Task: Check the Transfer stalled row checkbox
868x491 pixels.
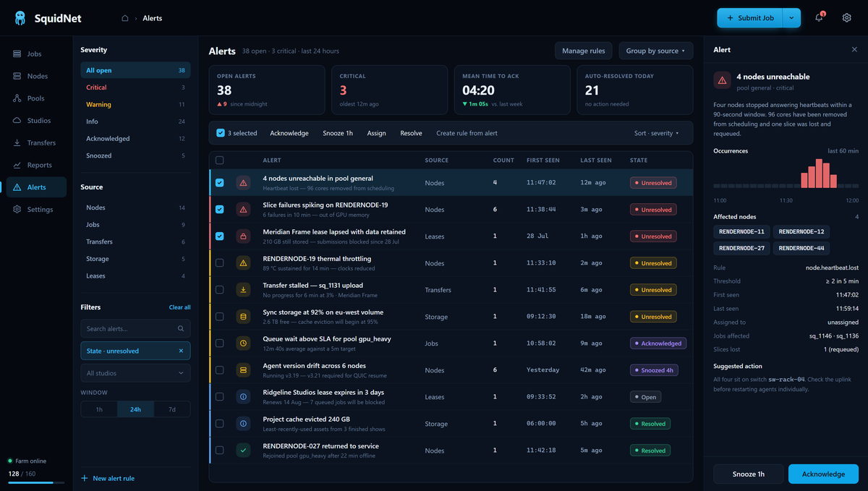Action: [x=220, y=290]
